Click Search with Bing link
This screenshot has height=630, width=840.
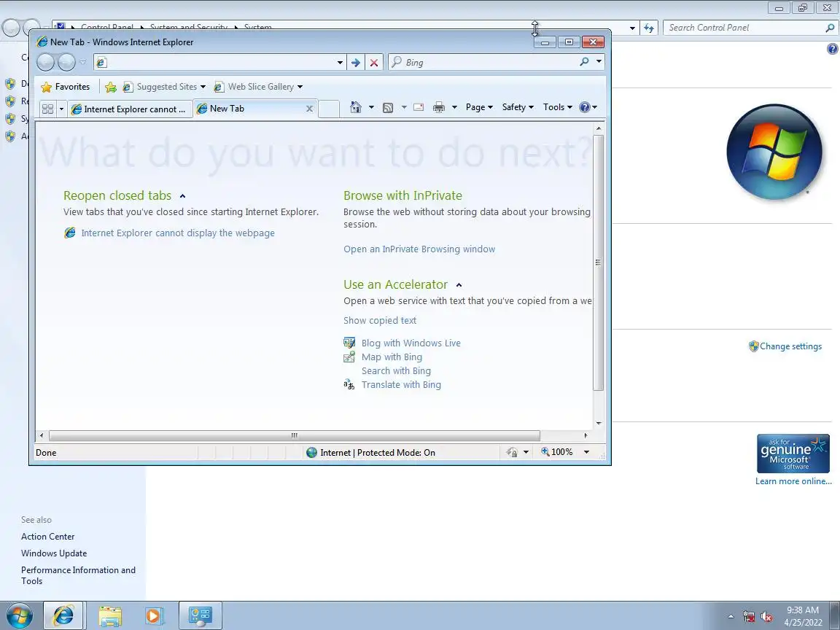click(396, 370)
